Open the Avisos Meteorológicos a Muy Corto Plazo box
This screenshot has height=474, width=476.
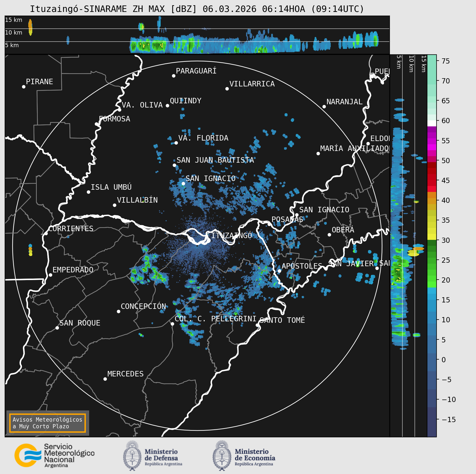coord(47,423)
